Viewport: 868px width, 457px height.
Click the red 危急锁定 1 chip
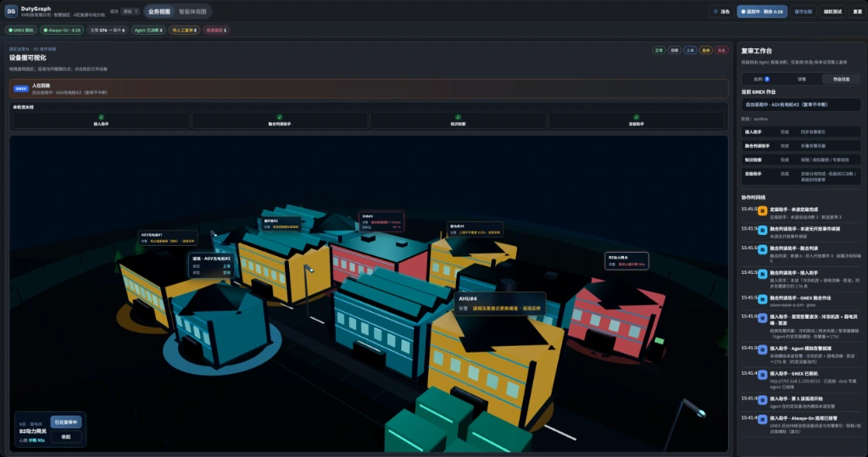point(216,30)
